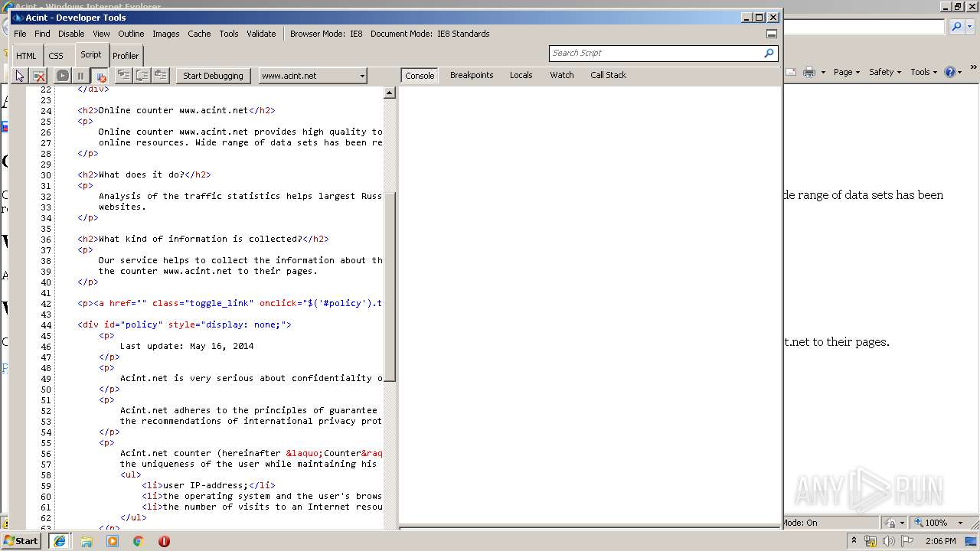Click line 44 div id policy code
This screenshot has height=551, width=980.
[x=185, y=324]
